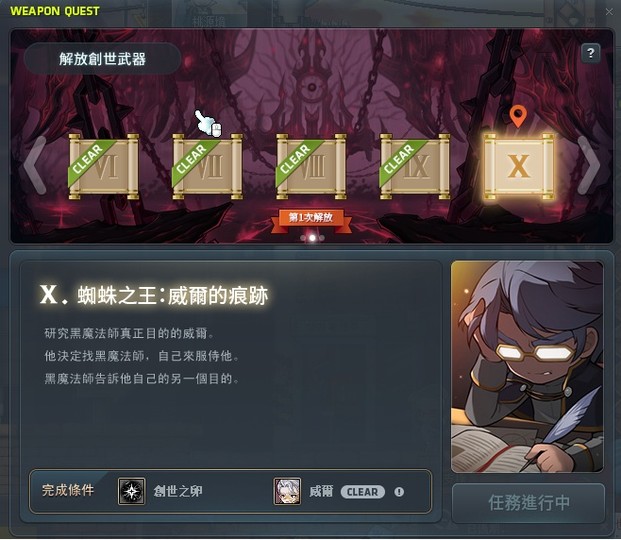This screenshot has height=540, width=621.
Task: Select the middle page indicator dot
Action: 312,238
